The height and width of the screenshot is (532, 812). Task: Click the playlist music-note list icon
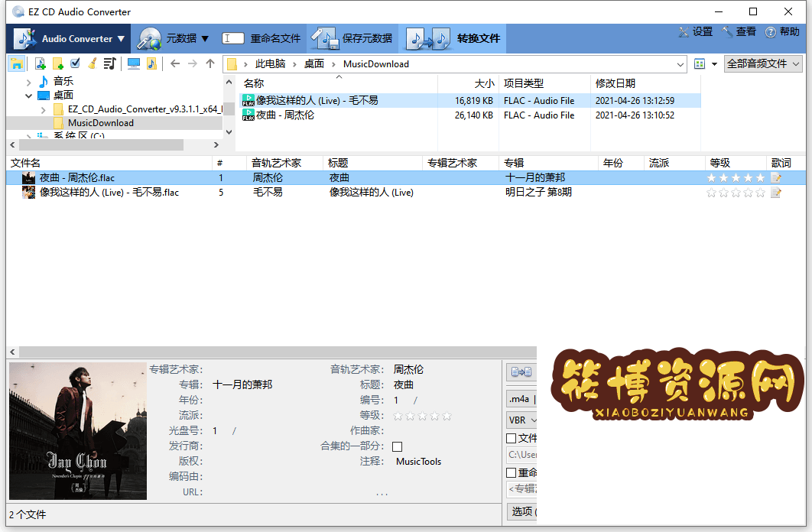pyautogui.click(x=109, y=63)
